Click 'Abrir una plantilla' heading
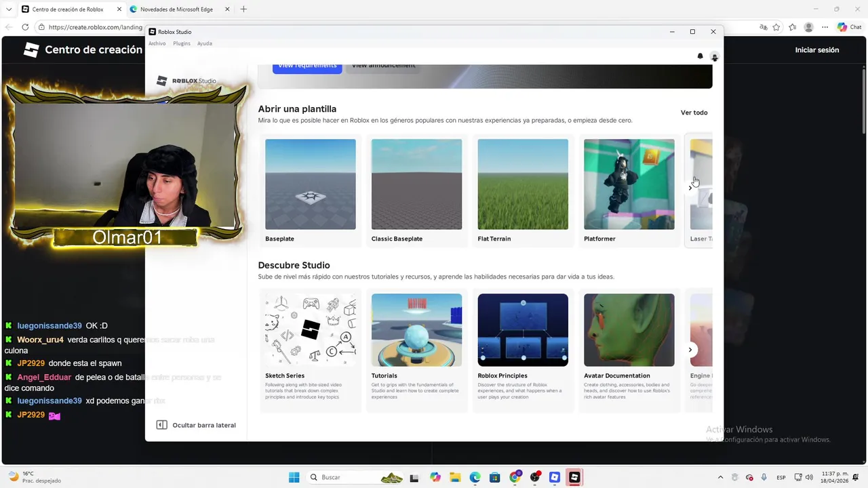The height and width of the screenshot is (488, 868). coord(297,109)
